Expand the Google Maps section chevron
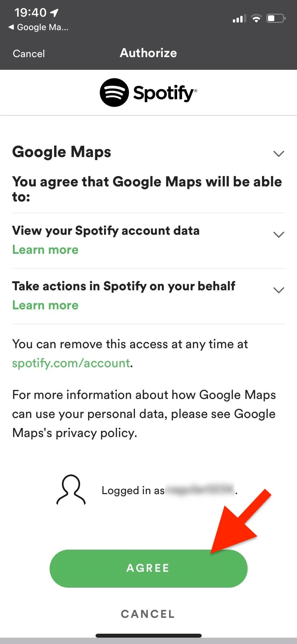The width and height of the screenshot is (297, 644). tap(279, 154)
